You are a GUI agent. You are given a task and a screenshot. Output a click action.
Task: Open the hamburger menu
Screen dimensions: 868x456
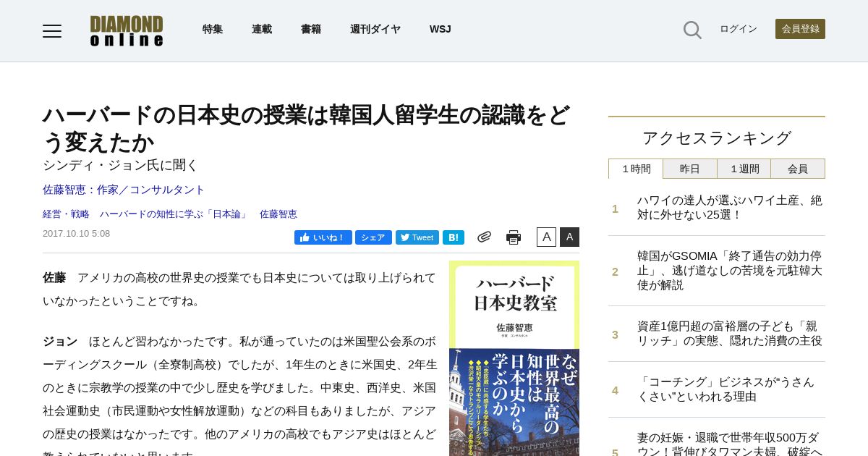coord(52,31)
